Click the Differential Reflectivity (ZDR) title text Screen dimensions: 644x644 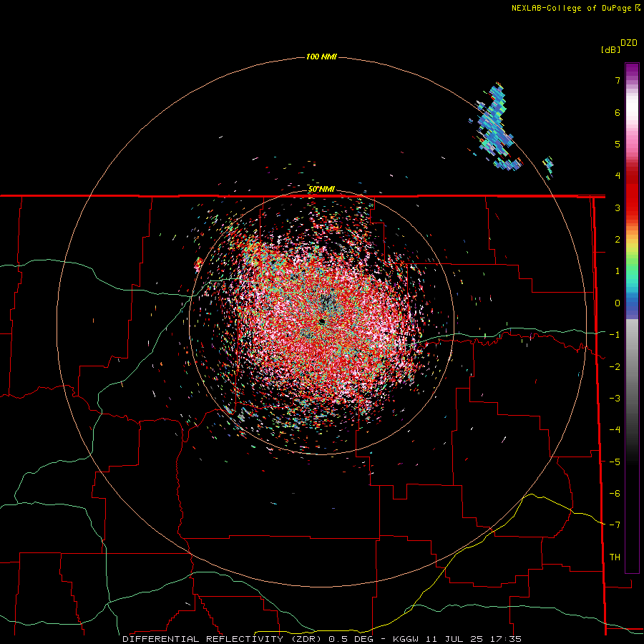pyautogui.click(x=224, y=639)
